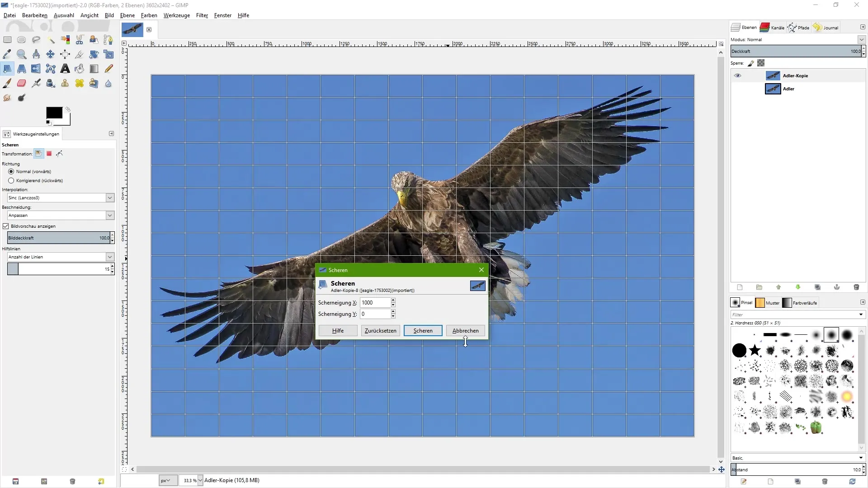
Task: Open the Beschneidung Anpassen dropdown
Action: click(x=61, y=216)
